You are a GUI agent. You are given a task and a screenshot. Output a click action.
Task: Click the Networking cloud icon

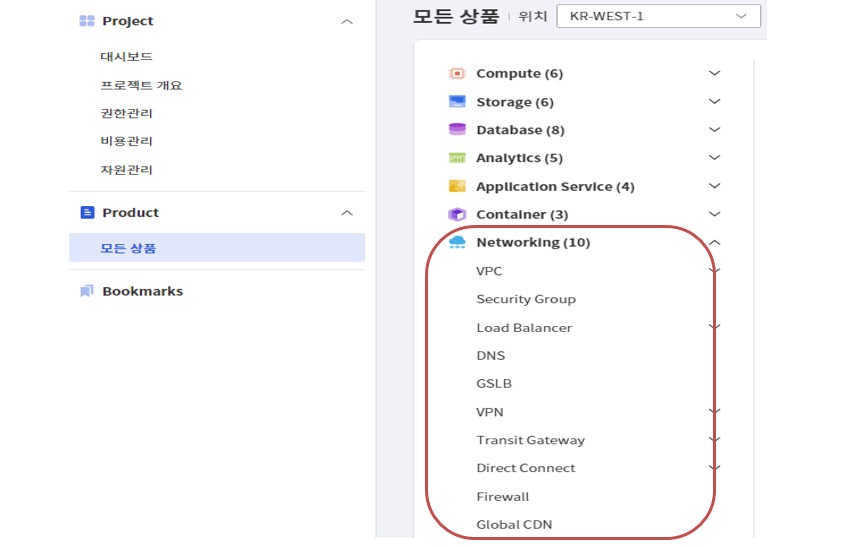pos(457,242)
